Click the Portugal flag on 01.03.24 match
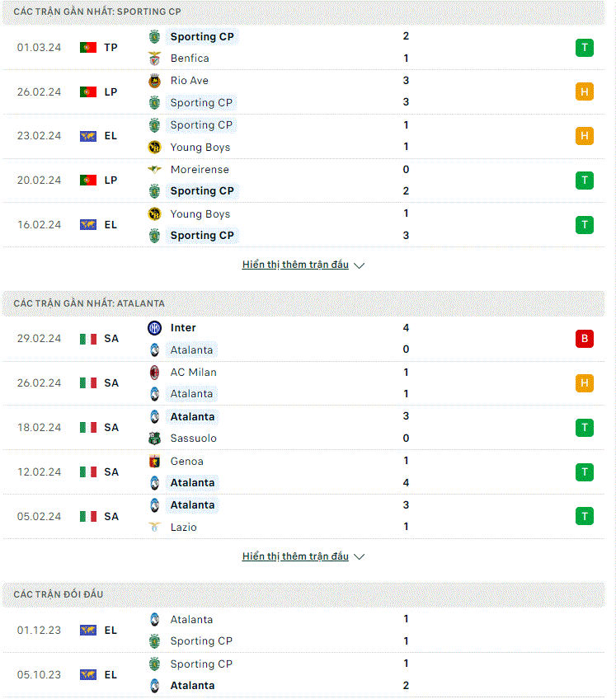 point(88,47)
